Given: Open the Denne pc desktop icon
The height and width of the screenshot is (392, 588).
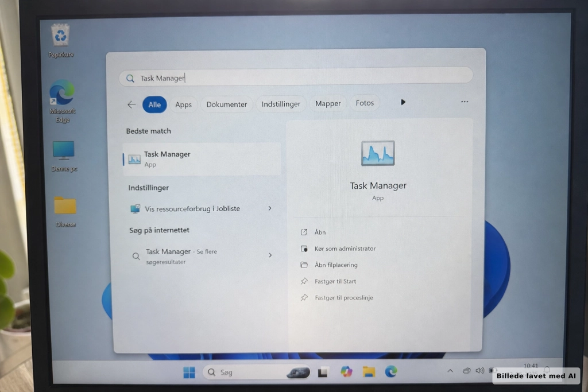Looking at the screenshot, I should 64,156.
